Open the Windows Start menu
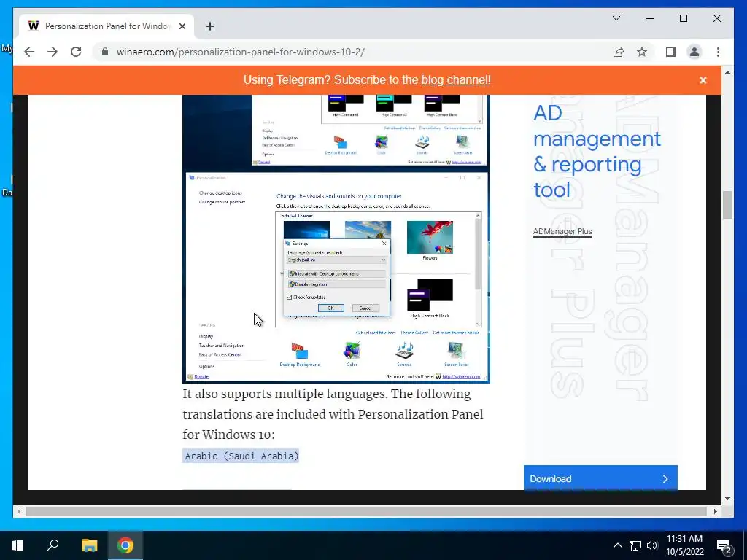 18,545
